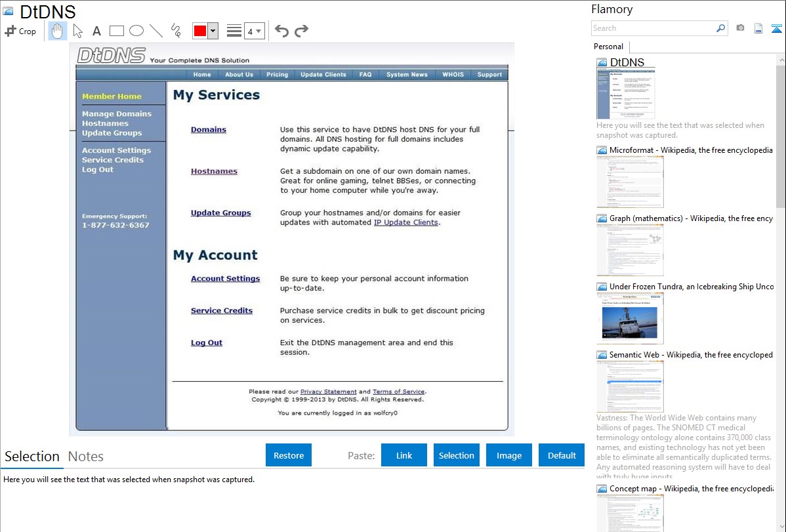
Task: Pick the rectangle shape tool
Action: [117, 31]
